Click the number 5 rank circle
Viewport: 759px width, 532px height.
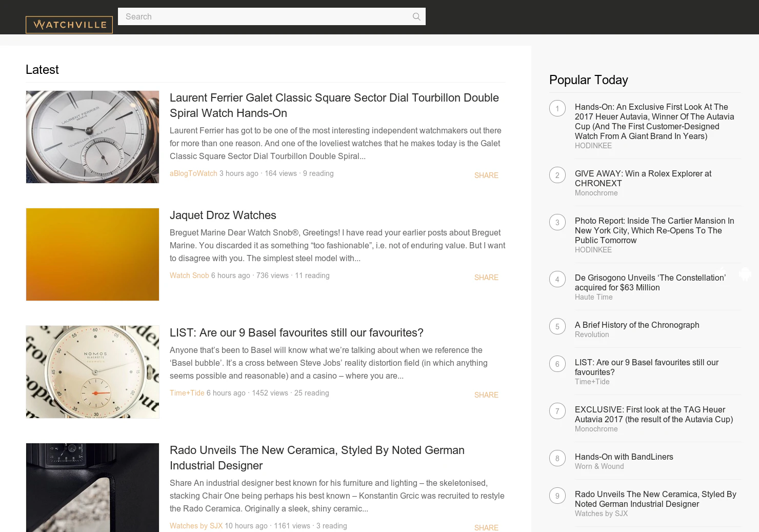(557, 327)
